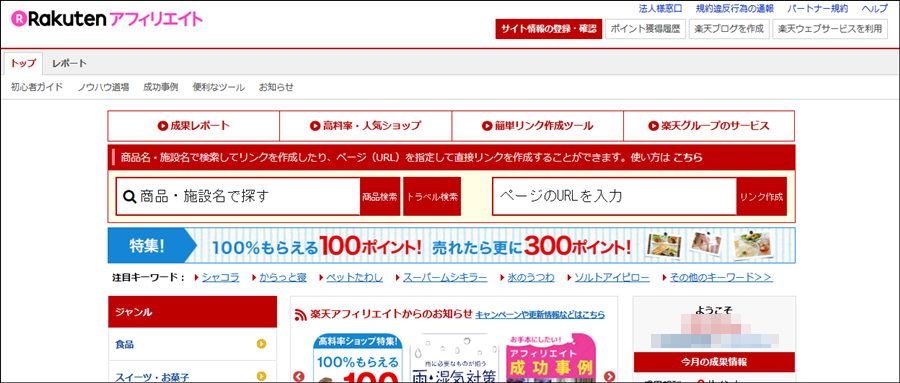
Task: Open the ノウハウ道場 menu item
Action: [x=103, y=87]
